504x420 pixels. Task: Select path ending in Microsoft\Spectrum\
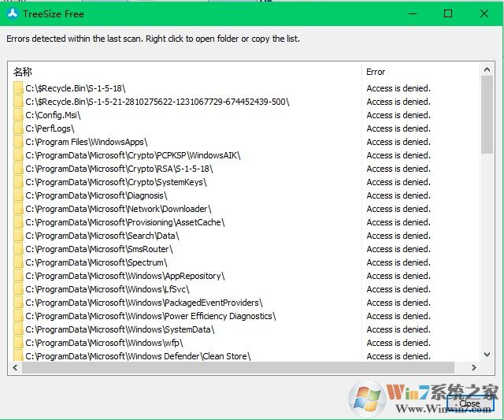pos(96,262)
